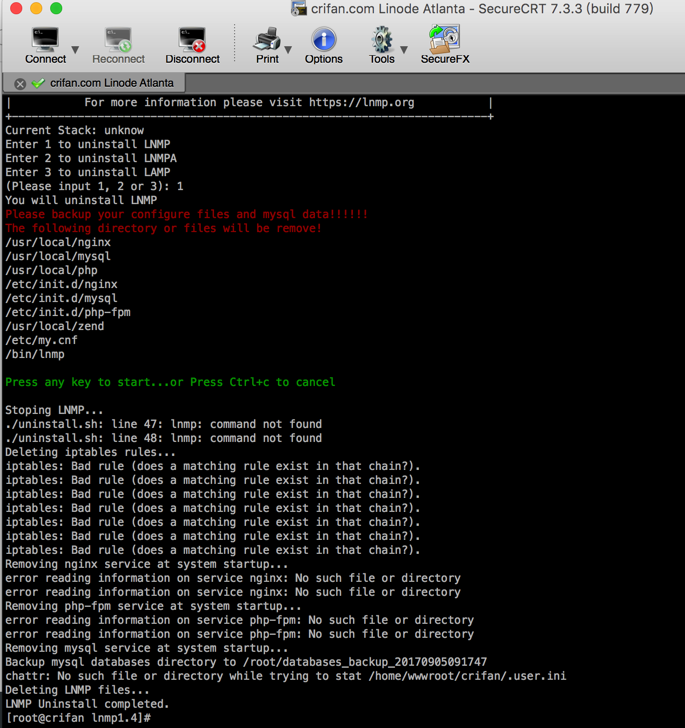Click the '/usr/local/mysql' path line
The height and width of the screenshot is (728, 685).
tap(58, 256)
